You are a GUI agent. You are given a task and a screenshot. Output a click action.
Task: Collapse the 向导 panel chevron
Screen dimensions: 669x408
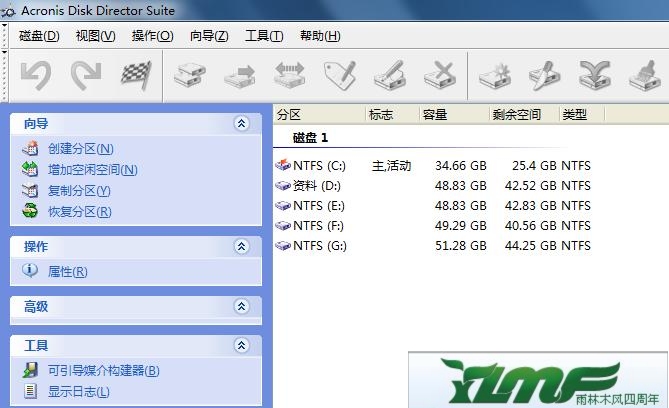pyautogui.click(x=241, y=123)
